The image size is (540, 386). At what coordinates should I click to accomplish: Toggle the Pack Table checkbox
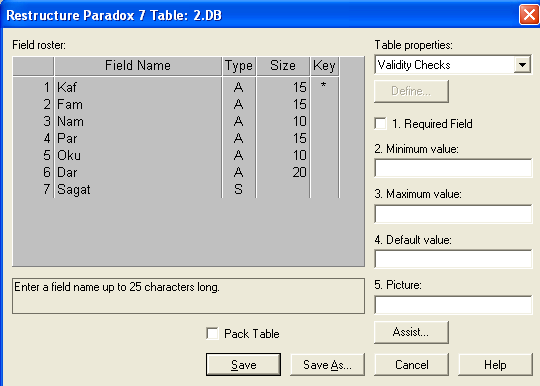coord(212,333)
